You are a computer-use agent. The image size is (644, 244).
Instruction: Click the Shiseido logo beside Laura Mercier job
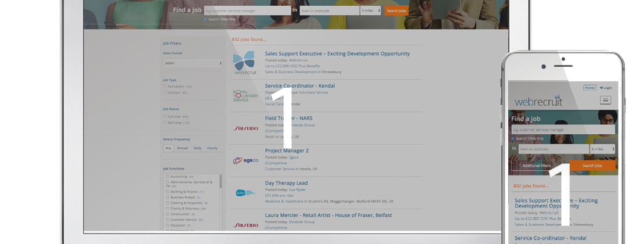(x=245, y=225)
